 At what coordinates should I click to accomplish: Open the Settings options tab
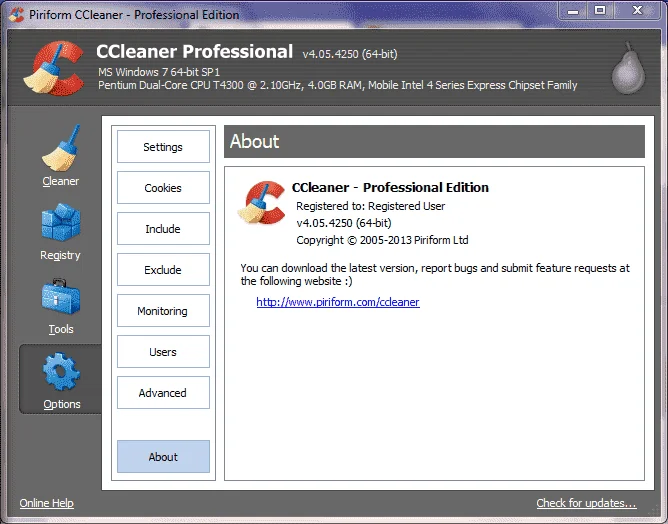coord(163,147)
